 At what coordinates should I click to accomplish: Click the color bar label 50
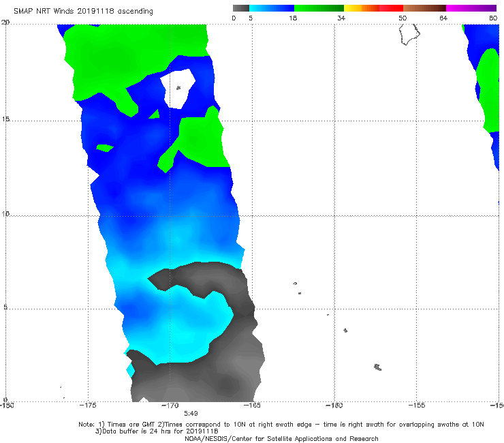pyautogui.click(x=403, y=18)
